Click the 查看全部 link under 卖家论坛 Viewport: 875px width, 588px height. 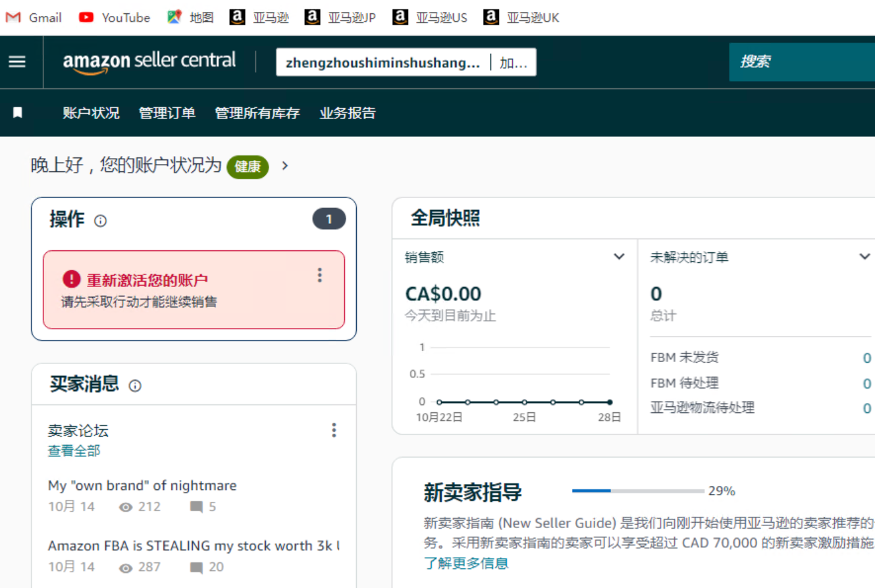click(74, 451)
